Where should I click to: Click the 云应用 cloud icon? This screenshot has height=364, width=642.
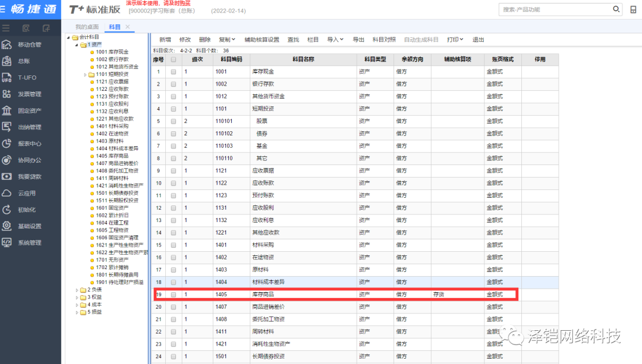click(x=7, y=193)
